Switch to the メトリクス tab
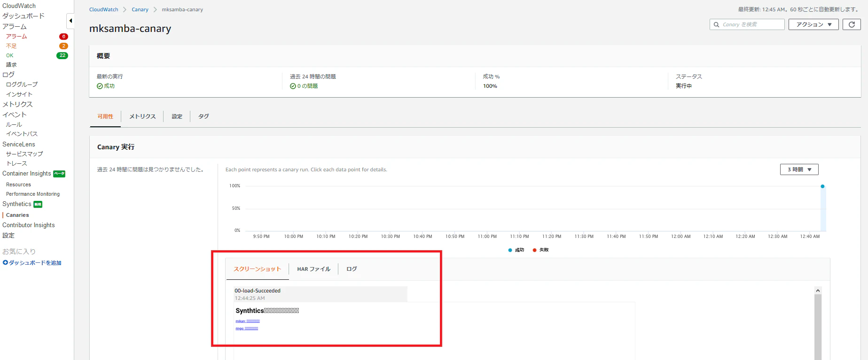Screen dimensions: 868x360 click(x=142, y=116)
